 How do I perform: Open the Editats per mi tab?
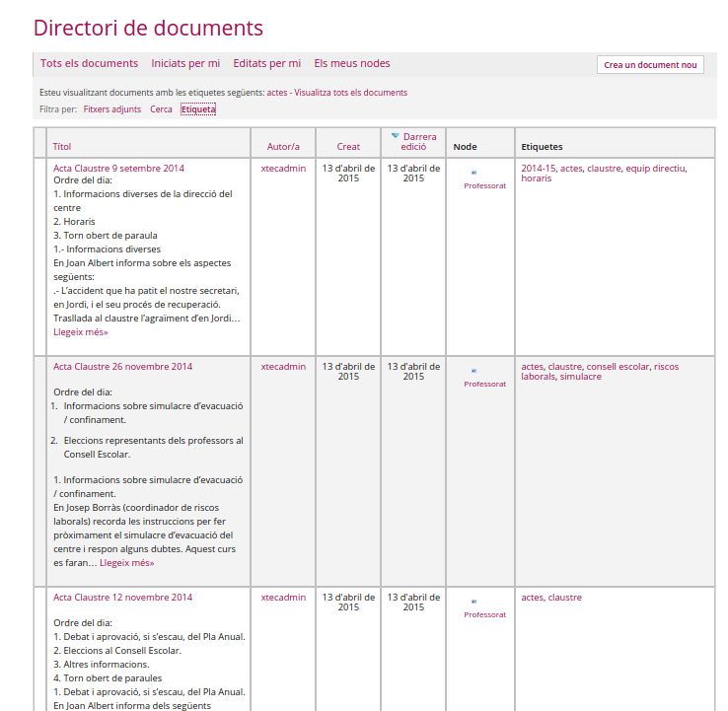click(x=267, y=63)
